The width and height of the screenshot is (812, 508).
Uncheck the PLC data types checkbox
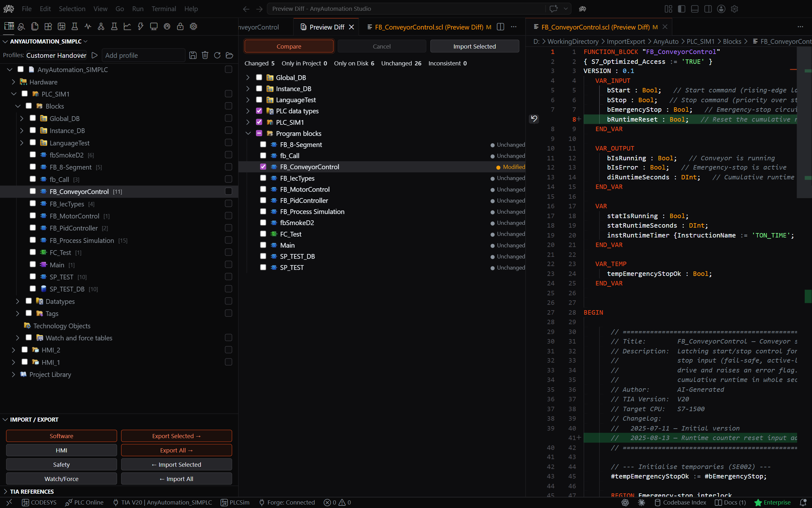pos(259,111)
